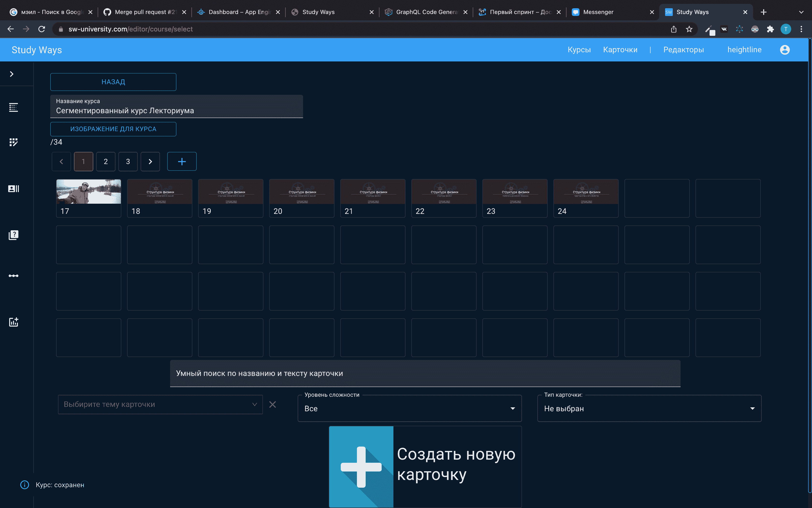Expand the left sidebar chevron
Image resolution: width=812 pixels, height=508 pixels.
pyautogui.click(x=12, y=74)
